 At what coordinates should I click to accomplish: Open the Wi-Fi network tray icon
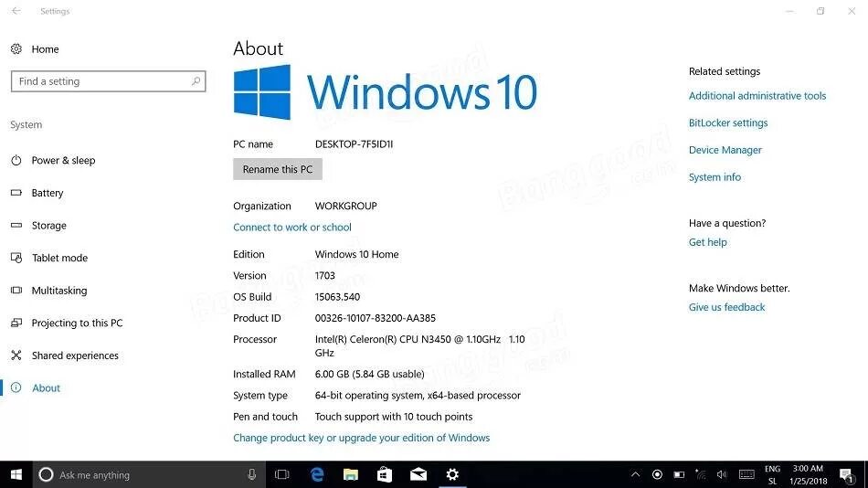(x=700, y=474)
